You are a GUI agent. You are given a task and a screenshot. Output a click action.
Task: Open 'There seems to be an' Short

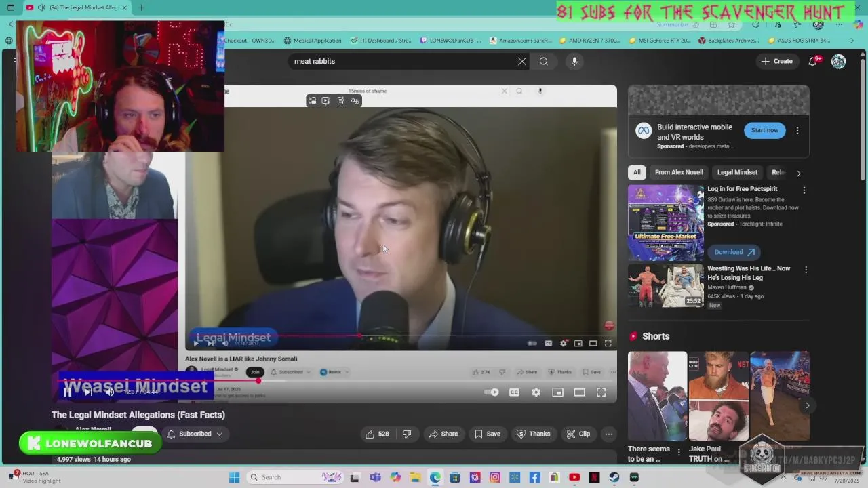(x=657, y=396)
